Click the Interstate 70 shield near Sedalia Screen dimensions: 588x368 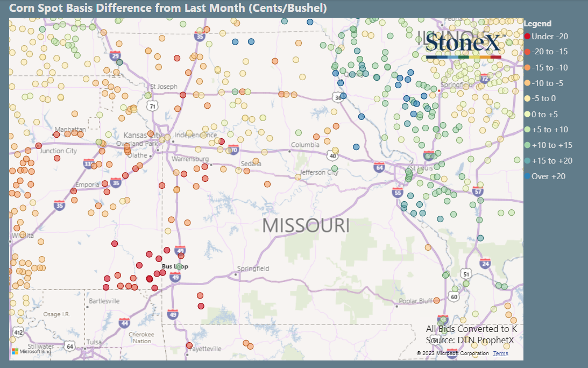coord(233,150)
